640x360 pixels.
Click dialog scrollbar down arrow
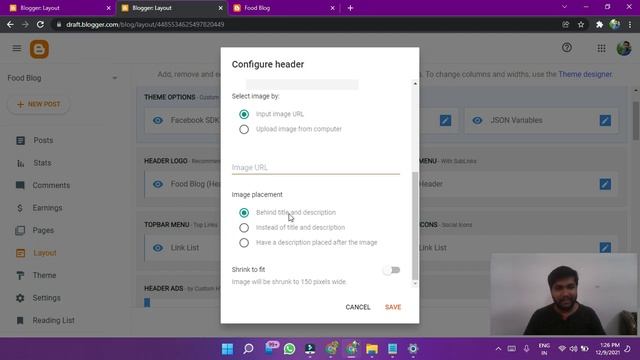click(415, 283)
